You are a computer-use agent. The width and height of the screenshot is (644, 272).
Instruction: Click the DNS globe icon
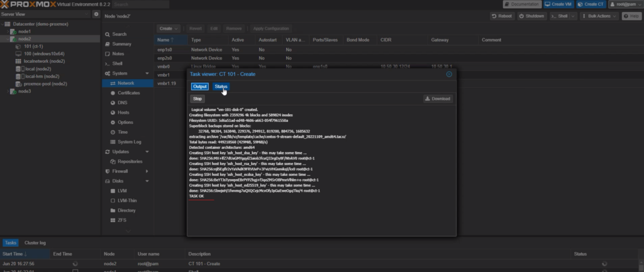pos(113,102)
